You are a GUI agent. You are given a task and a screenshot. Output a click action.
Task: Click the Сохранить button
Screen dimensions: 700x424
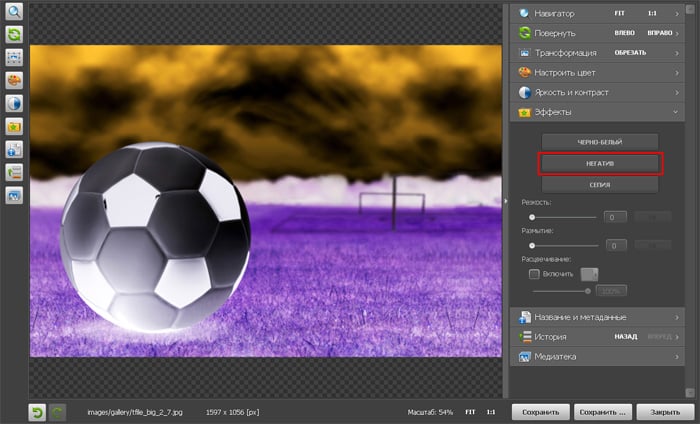pos(541,411)
